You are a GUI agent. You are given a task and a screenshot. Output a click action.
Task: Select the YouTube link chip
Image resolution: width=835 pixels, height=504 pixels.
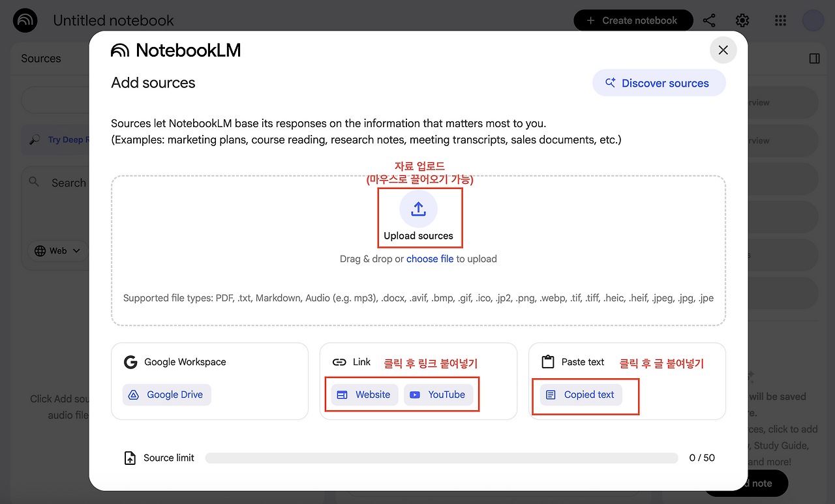[438, 394]
